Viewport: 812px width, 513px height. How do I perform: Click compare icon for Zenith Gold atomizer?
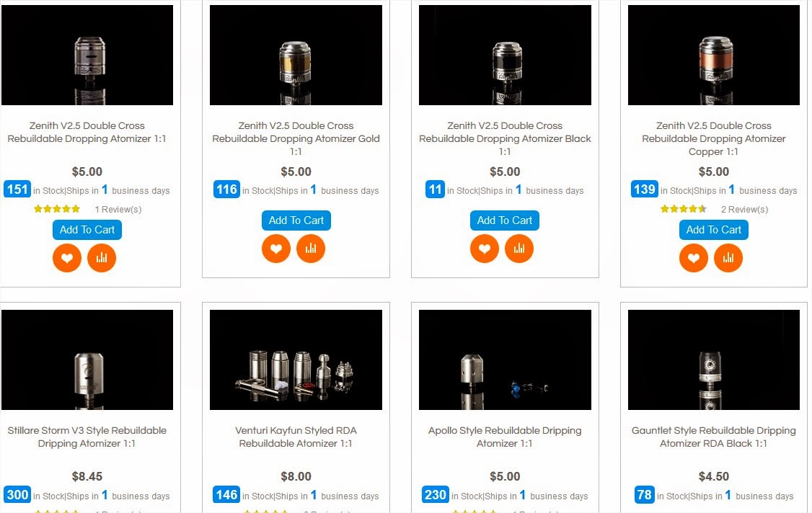pyautogui.click(x=311, y=249)
